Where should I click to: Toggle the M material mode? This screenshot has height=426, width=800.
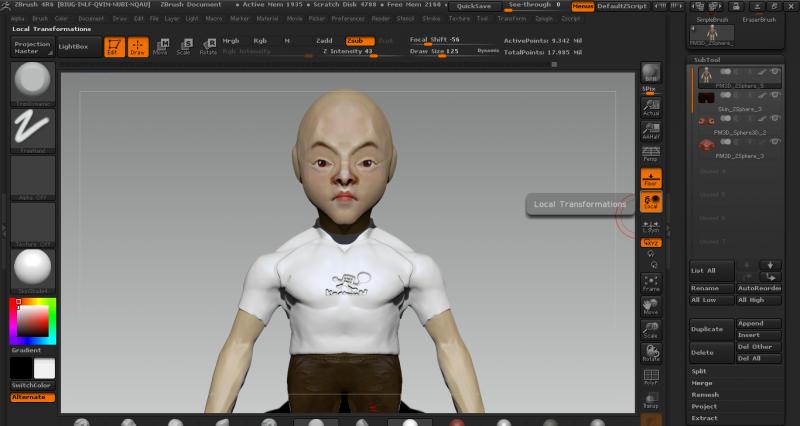(x=287, y=41)
